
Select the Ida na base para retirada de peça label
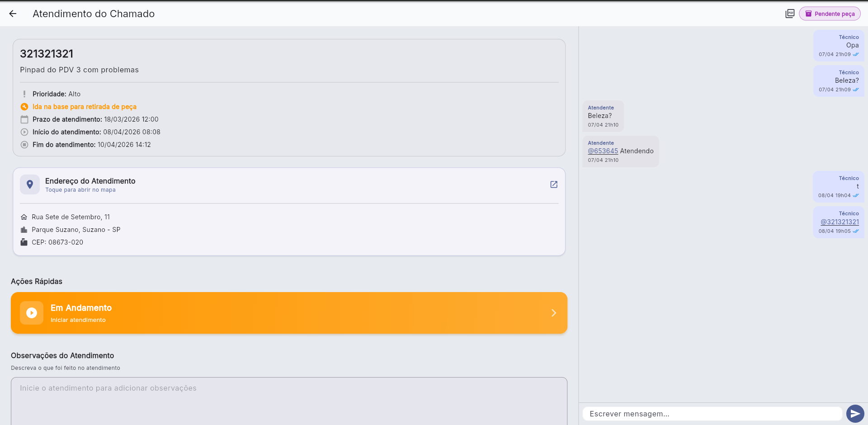[x=85, y=107]
